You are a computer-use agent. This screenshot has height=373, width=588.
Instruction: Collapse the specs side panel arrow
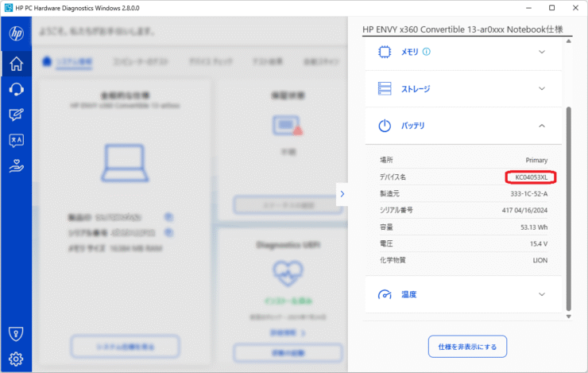tap(342, 194)
